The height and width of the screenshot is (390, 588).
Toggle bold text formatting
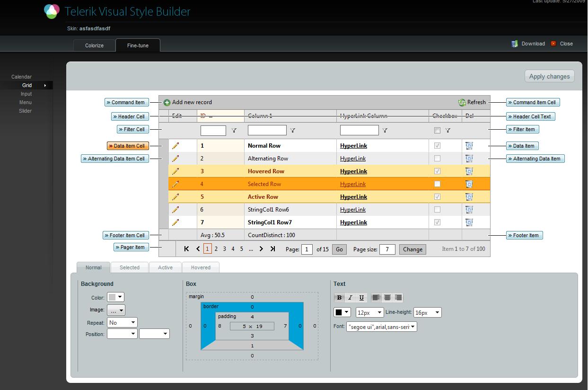(339, 298)
